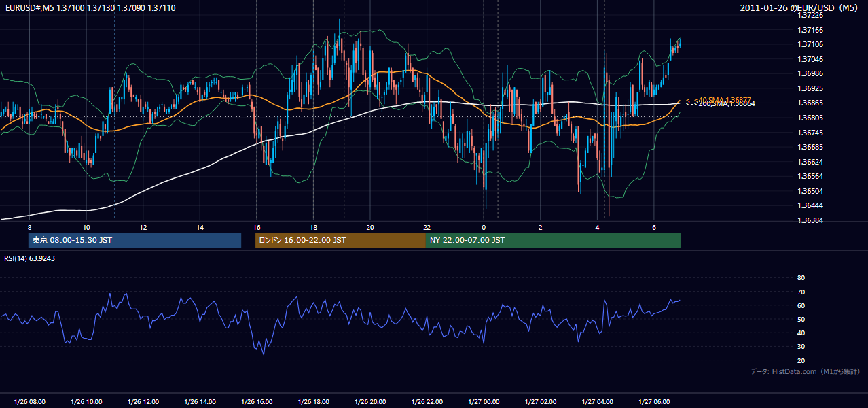This screenshot has width=868, height=408.
Task: Click the 1/27 04:00 date label
Action: pyautogui.click(x=597, y=401)
